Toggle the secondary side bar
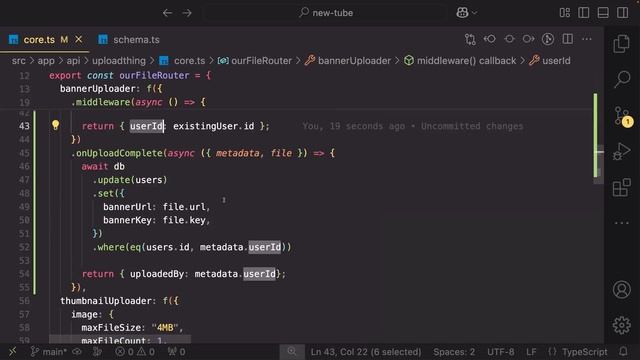This screenshot has width=640, height=360. point(622,13)
